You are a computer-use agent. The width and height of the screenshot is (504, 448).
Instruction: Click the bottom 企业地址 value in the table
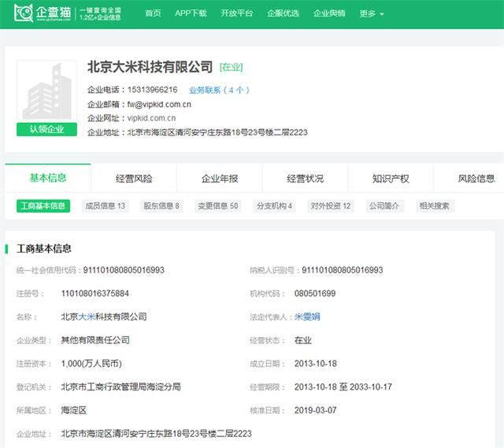coord(156,434)
